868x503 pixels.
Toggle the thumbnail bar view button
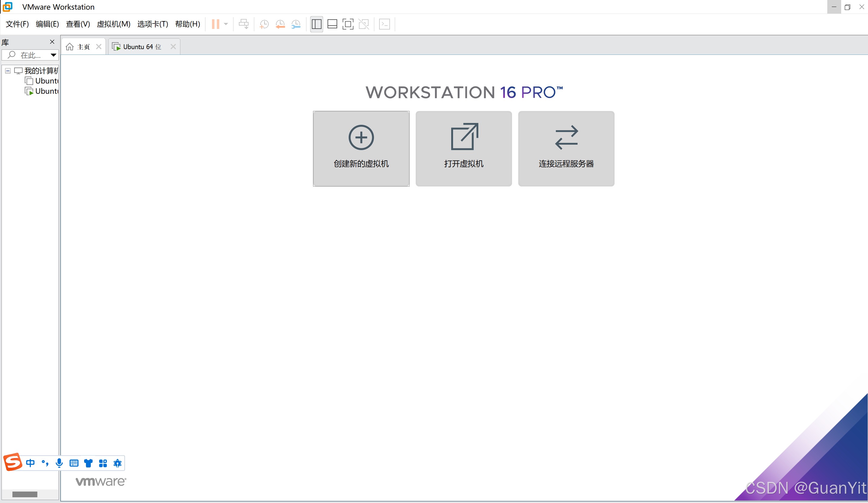tap(332, 24)
